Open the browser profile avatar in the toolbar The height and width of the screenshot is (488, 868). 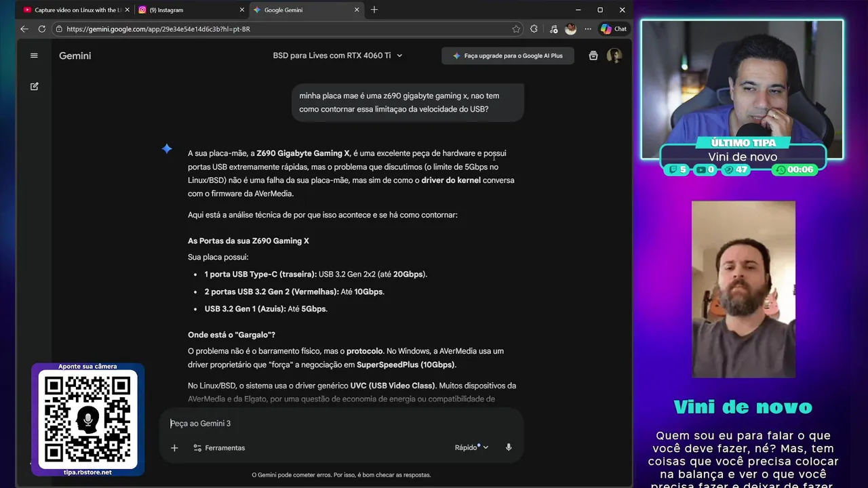pos(571,29)
